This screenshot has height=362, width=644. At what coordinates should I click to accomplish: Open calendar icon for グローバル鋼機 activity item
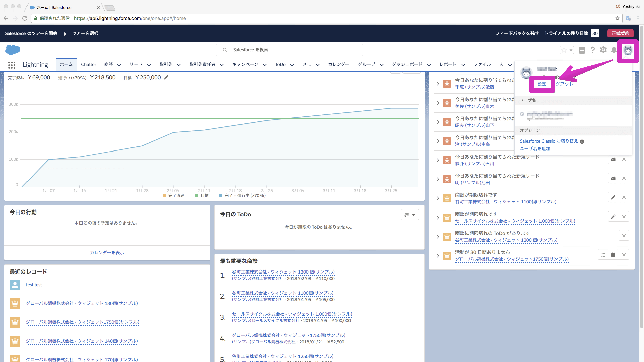[613, 255]
